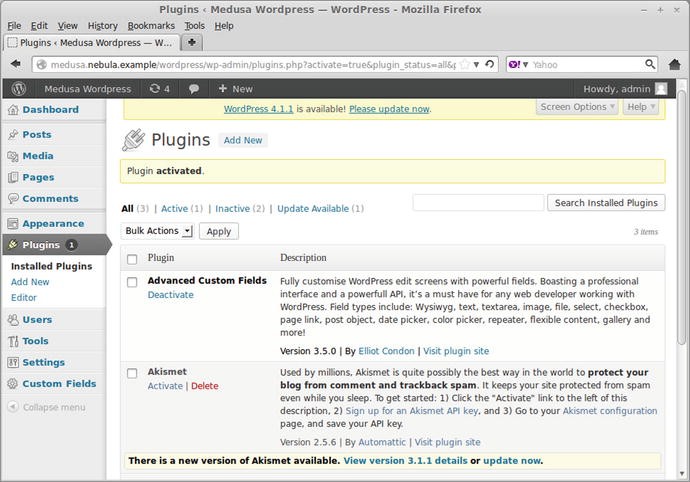Image resolution: width=690 pixels, height=482 pixels.
Task: Select the Akismet plugin checkbox
Action: point(132,373)
